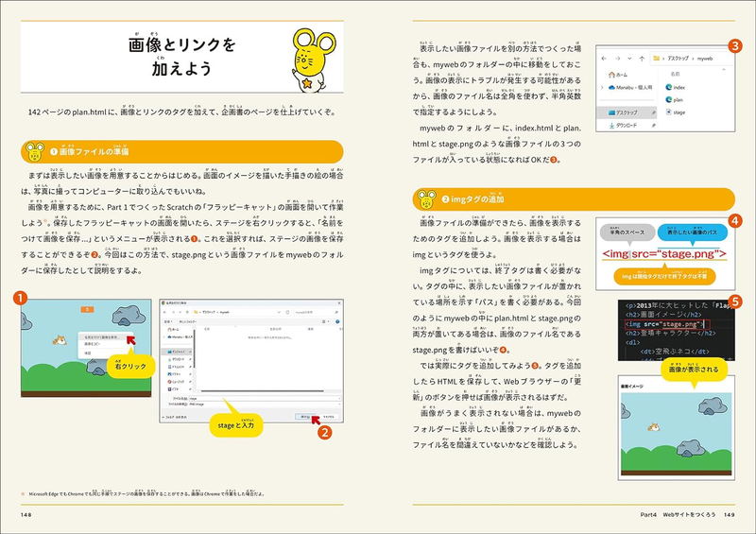Click the Edge icon of the index file
This screenshot has height=534, width=756.
669,87
